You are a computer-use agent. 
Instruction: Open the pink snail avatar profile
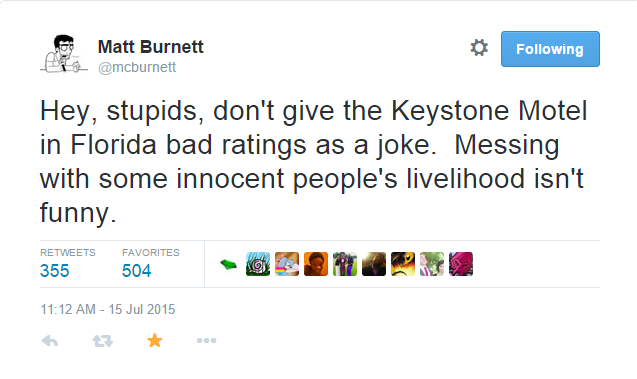tap(258, 264)
